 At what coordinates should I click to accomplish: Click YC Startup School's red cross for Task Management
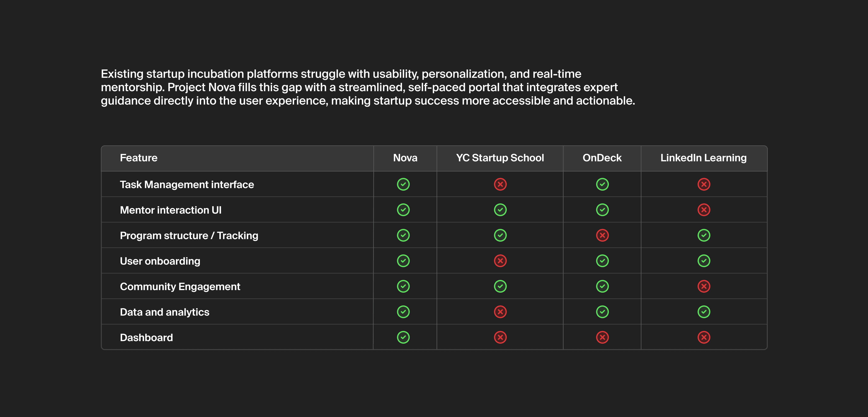pos(500,184)
